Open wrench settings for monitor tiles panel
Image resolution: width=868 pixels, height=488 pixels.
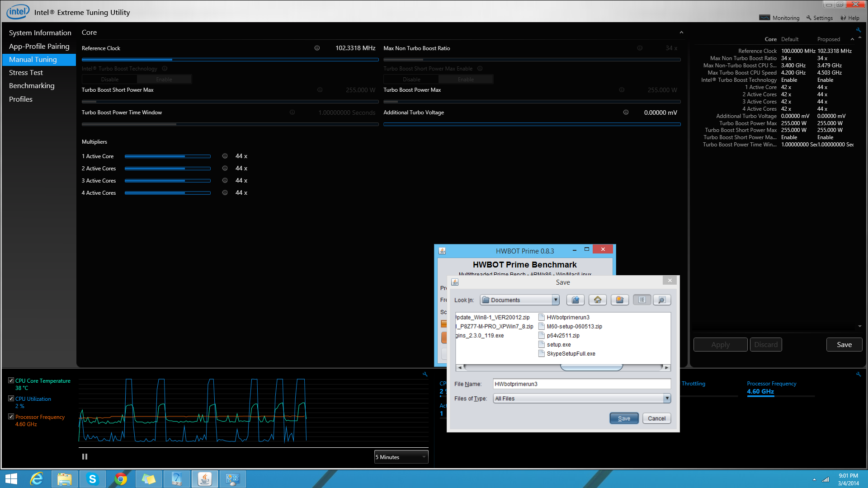click(858, 374)
